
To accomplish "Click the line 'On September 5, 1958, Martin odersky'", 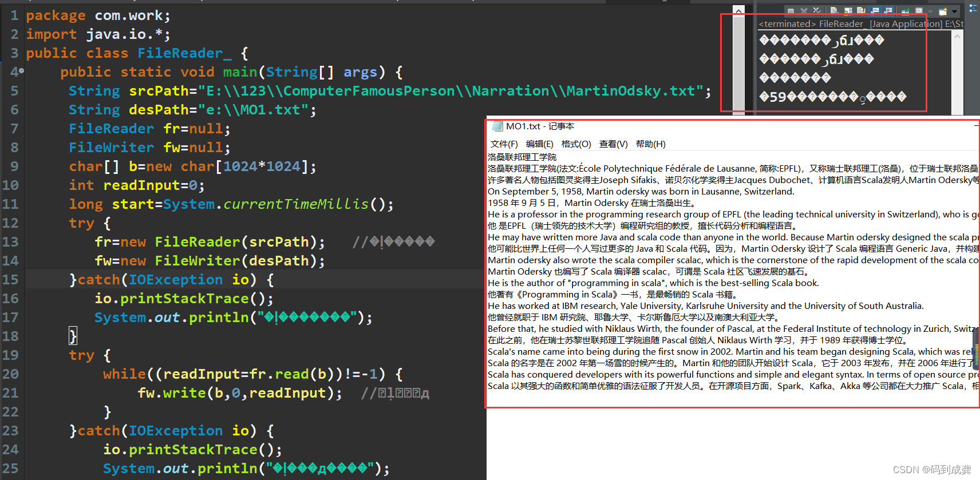I will click(641, 191).
